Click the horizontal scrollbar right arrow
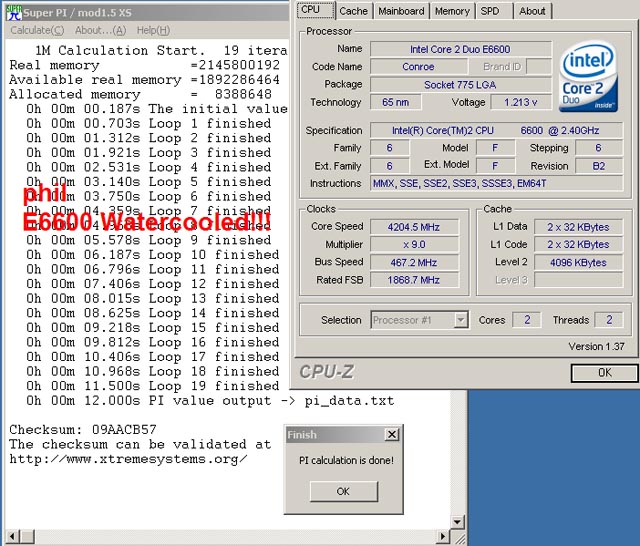The height and width of the screenshot is (546, 640). [442, 536]
